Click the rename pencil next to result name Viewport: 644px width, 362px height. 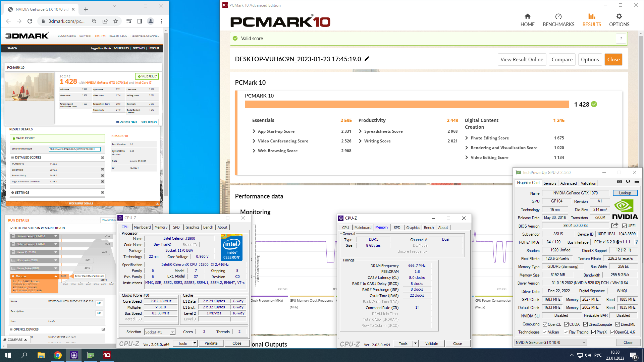(x=367, y=59)
